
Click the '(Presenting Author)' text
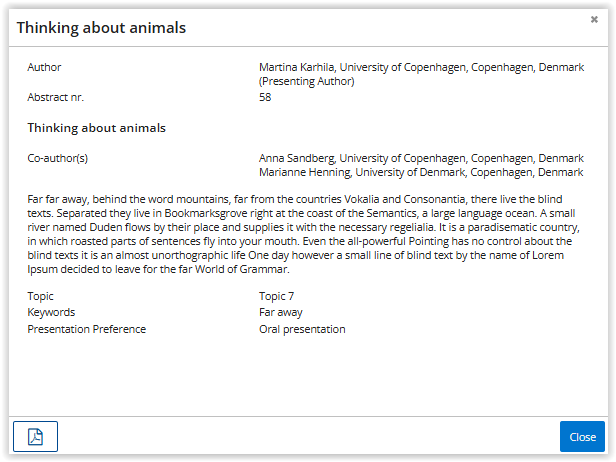pos(307,81)
